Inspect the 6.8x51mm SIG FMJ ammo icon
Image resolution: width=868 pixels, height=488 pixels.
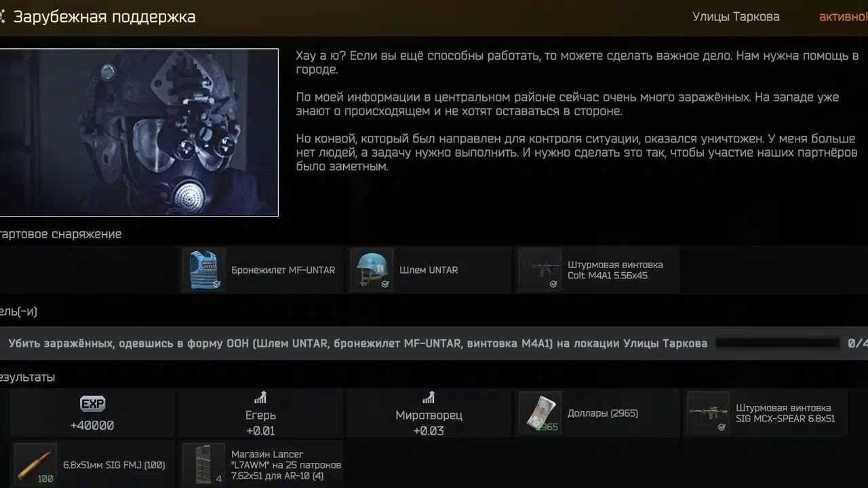pos(35,464)
